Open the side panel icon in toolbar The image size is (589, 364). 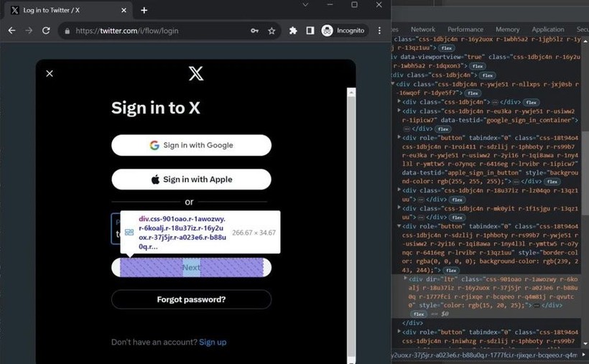pyautogui.click(x=310, y=30)
